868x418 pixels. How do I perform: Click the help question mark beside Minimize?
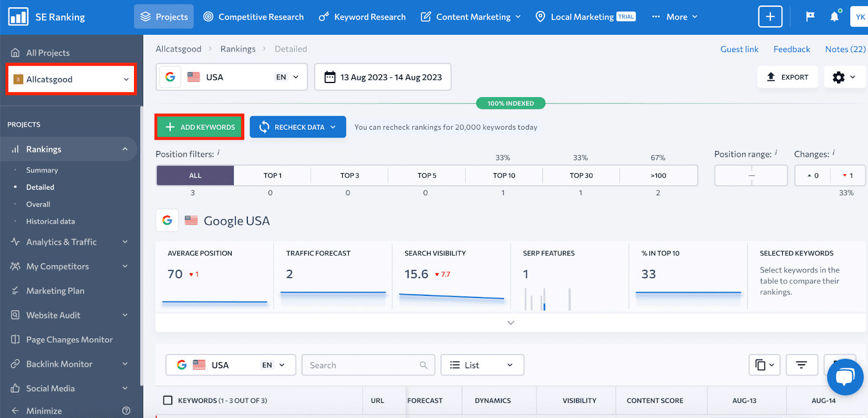pos(126,411)
